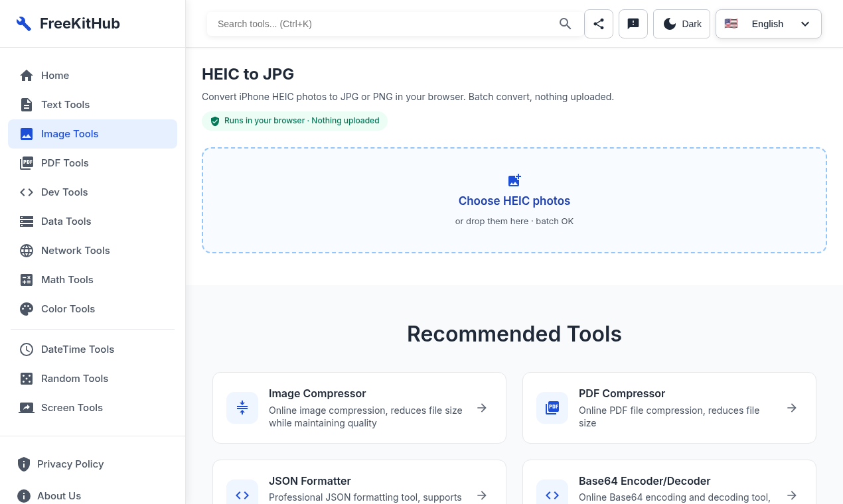843x504 pixels.
Task: Open Random Tools in sidebar
Action: (92, 379)
